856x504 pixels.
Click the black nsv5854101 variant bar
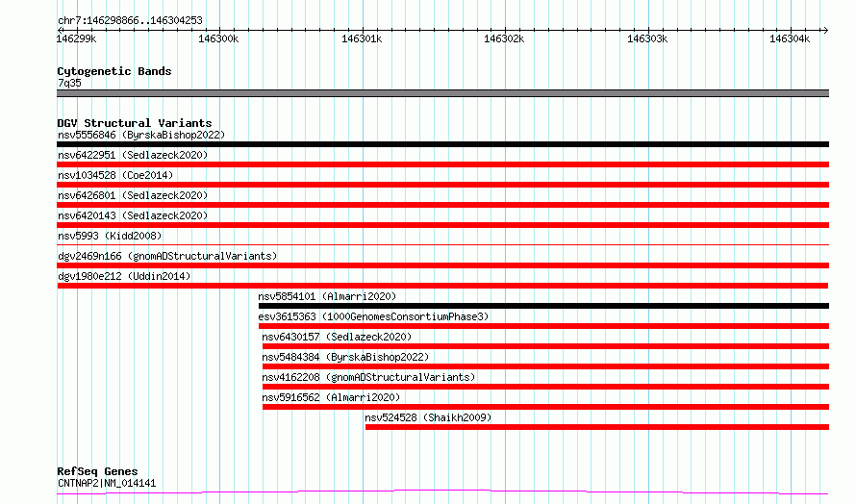coord(543,306)
